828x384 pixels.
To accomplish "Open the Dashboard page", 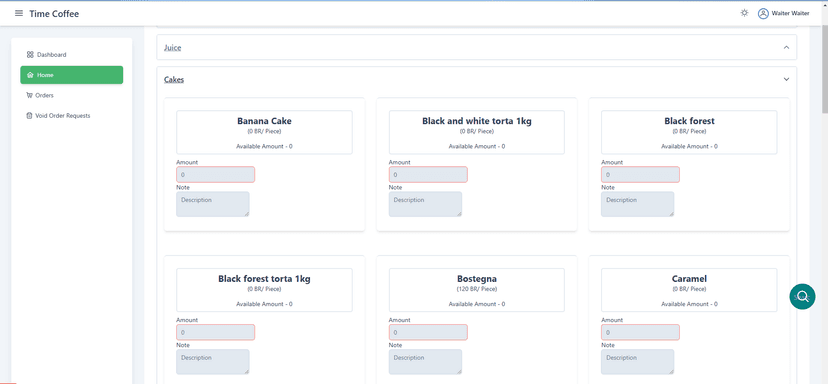I will tap(72, 54).
